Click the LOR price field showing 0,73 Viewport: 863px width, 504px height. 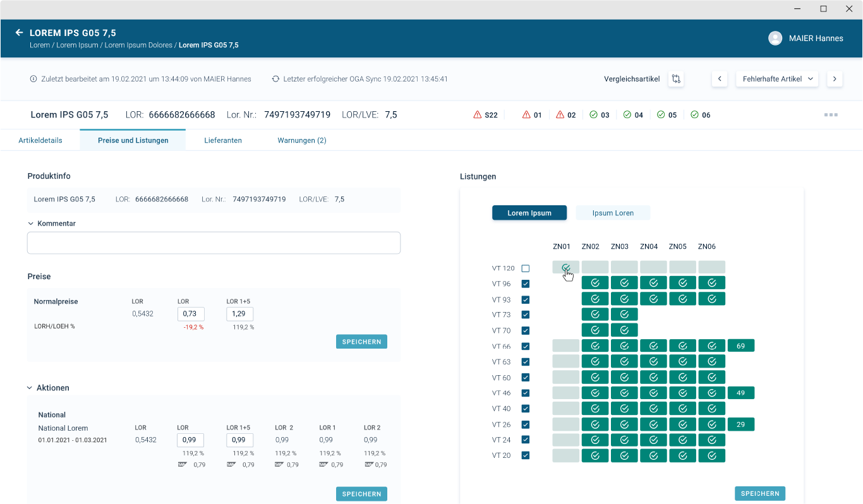pos(191,313)
